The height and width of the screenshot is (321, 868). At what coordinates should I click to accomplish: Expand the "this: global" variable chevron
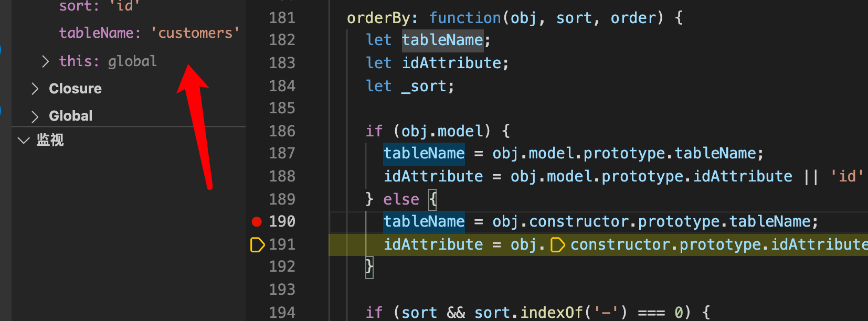[x=46, y=62]
